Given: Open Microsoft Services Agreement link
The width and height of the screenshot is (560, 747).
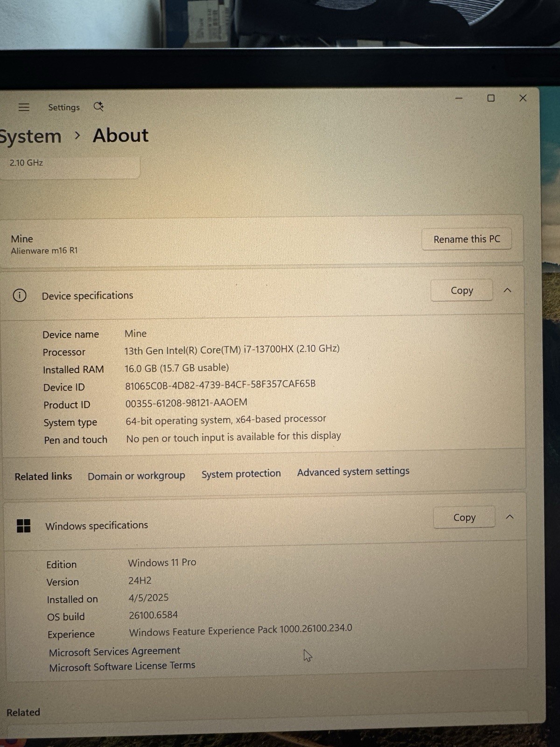Looking at the screenshot, I should tap(114, 651).
